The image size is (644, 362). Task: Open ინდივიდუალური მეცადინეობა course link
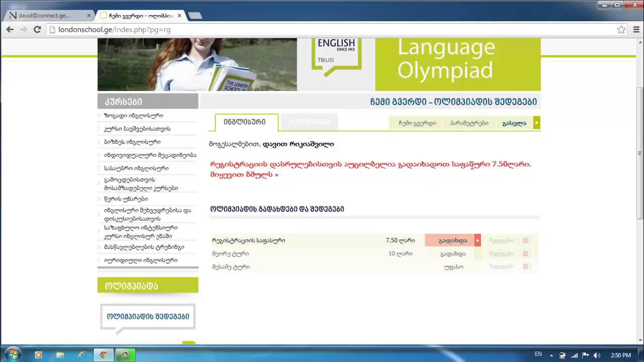pyautogui.click(x=150, y=155)
